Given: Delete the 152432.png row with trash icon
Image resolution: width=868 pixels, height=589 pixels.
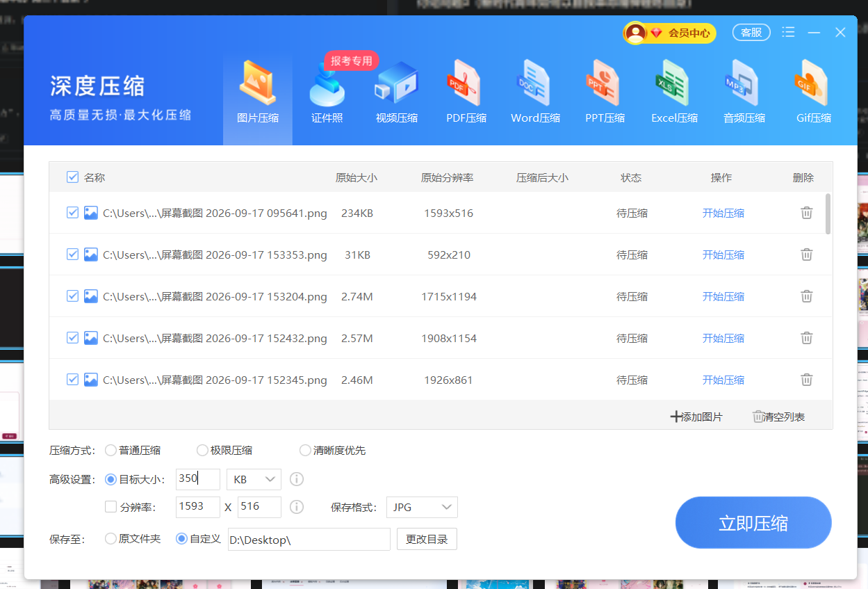Looking at the screenshot, I should [807, 338].
